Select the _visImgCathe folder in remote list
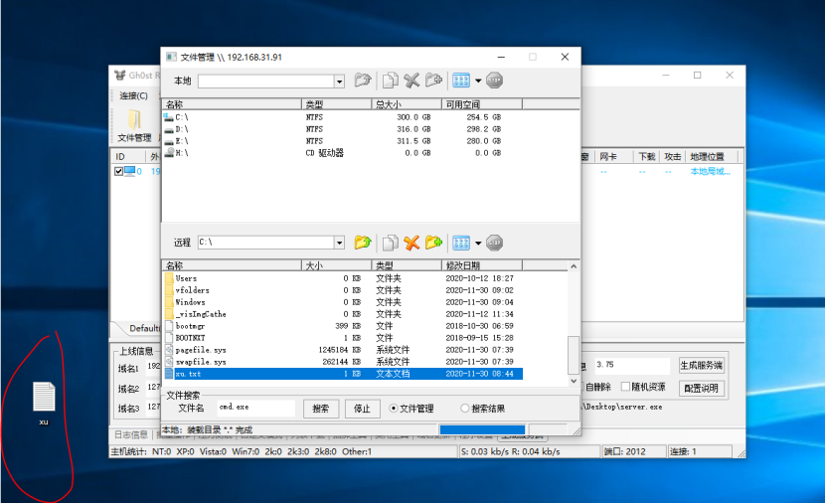 [x=201, y=314]
